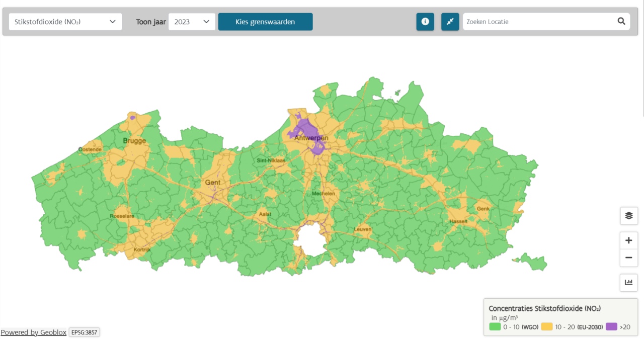Zoom in with the plus button
Viewport: 644px width, 339px height.
[629, 240]
